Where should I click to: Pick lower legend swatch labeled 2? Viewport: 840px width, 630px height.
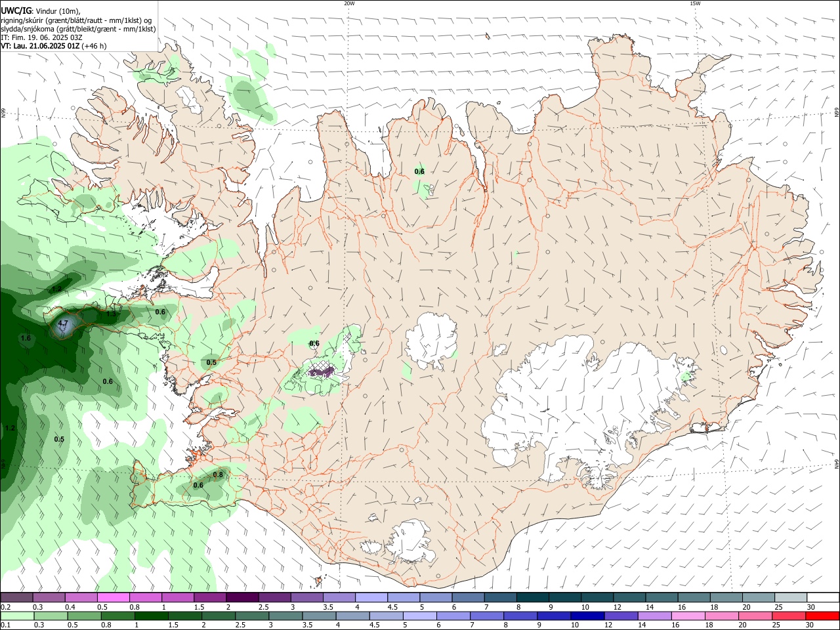coord(218,616)
